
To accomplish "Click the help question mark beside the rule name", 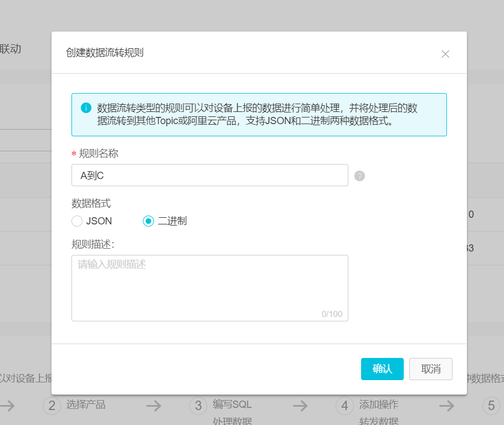I will pyautogui.click(x=359, y=176).
